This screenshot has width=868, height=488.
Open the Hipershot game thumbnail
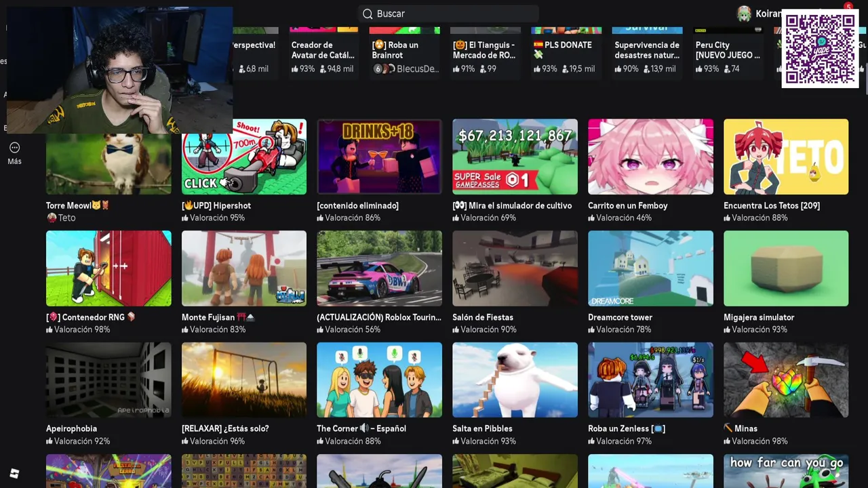[244, 157]
